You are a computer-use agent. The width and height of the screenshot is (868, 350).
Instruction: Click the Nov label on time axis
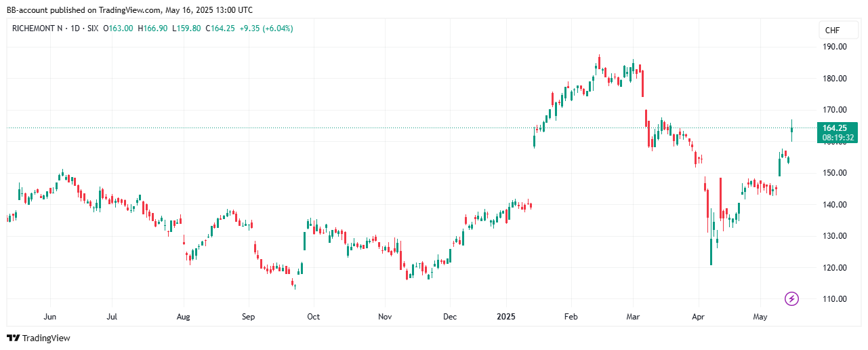point(385,317)
